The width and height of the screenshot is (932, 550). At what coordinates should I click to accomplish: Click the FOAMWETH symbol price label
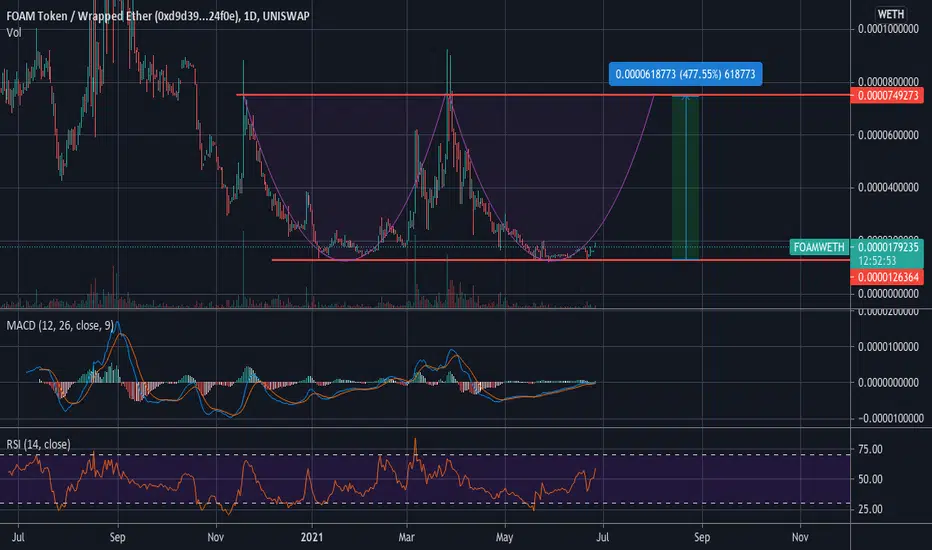pyautogui.click(x=819, y=247)
